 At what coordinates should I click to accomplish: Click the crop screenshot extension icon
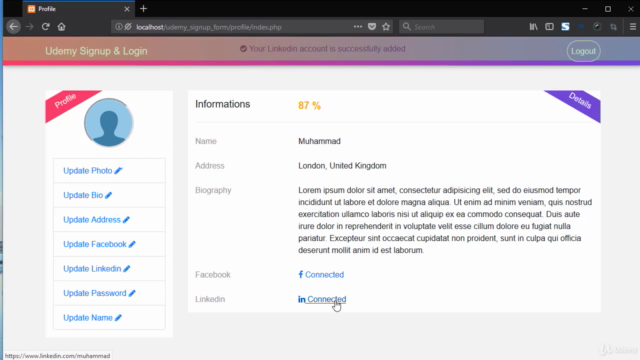click(x=613, y=27)
